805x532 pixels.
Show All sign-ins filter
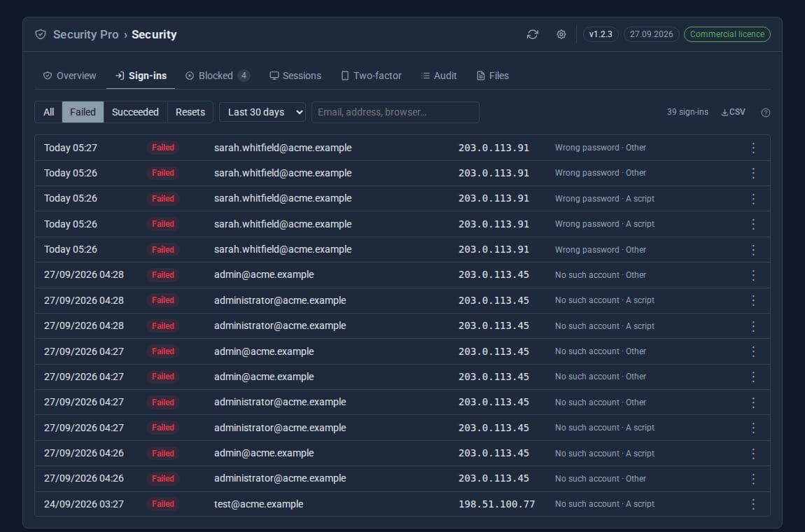point(49,112)
